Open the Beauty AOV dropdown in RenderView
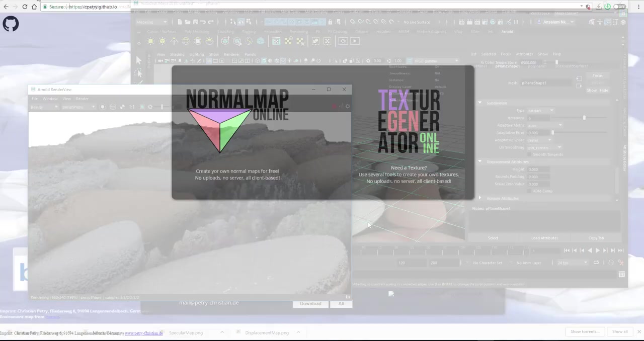 [44, 107]
